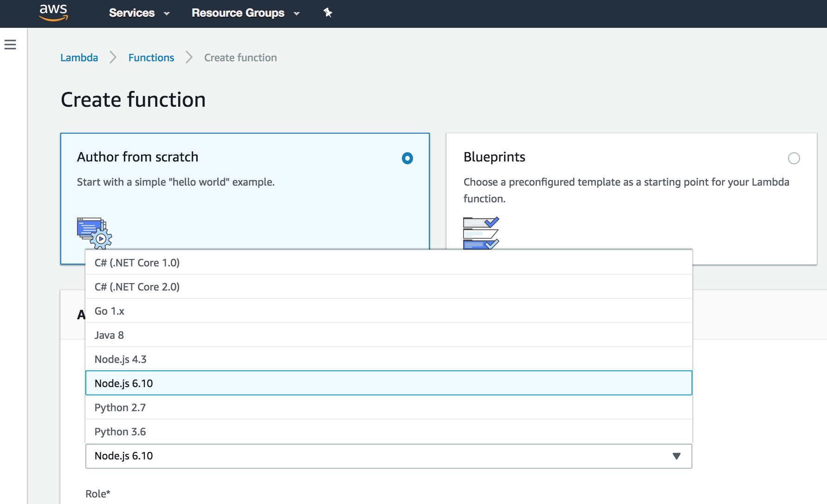The height and width of the screenshot is (504, 827).
Task: Click the AWS logo home icon
Action: coord(54,13)
